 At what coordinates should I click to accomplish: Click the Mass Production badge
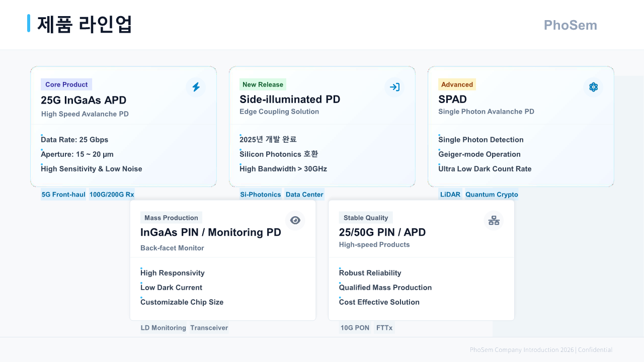click(x=171, y=218)
